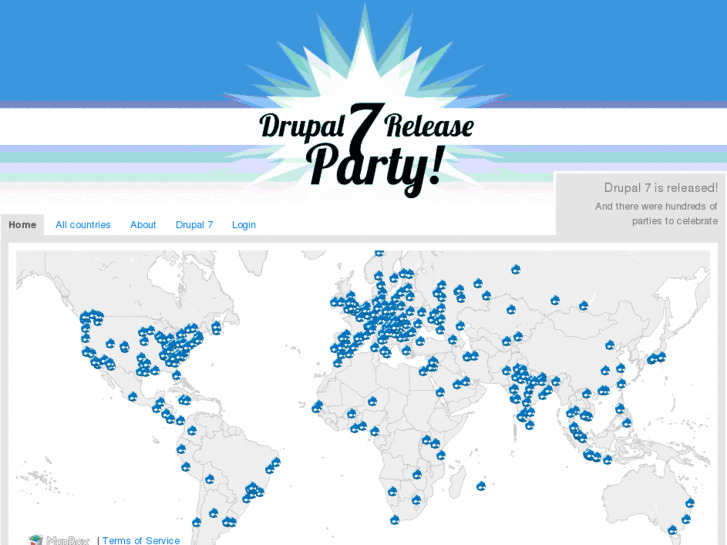The height and width of the screenshot is (545, 727).
Task: Select the Nigeria coast party marker
Action: point(375,431)
